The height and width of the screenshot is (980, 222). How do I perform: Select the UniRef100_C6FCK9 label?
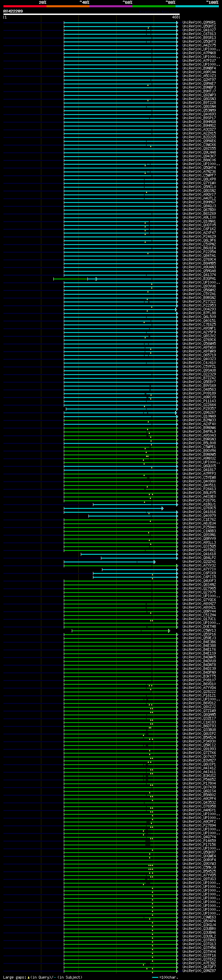[199, 573]
